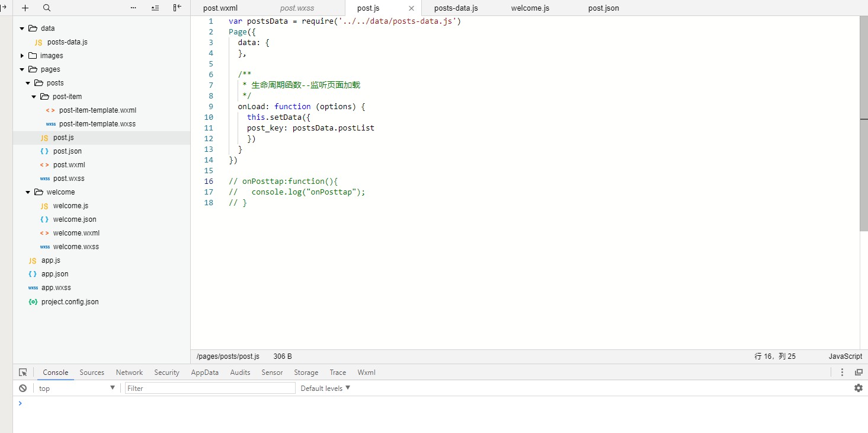This screenshot has width=868, height=433.
Task: Close the post.js editor tab
Action: click(411, 8)
